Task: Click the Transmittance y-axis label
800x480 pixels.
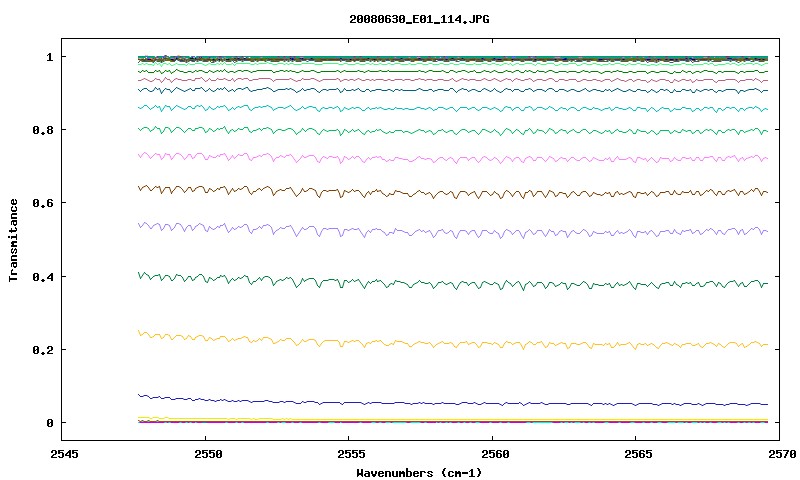Action: point(13,240)
